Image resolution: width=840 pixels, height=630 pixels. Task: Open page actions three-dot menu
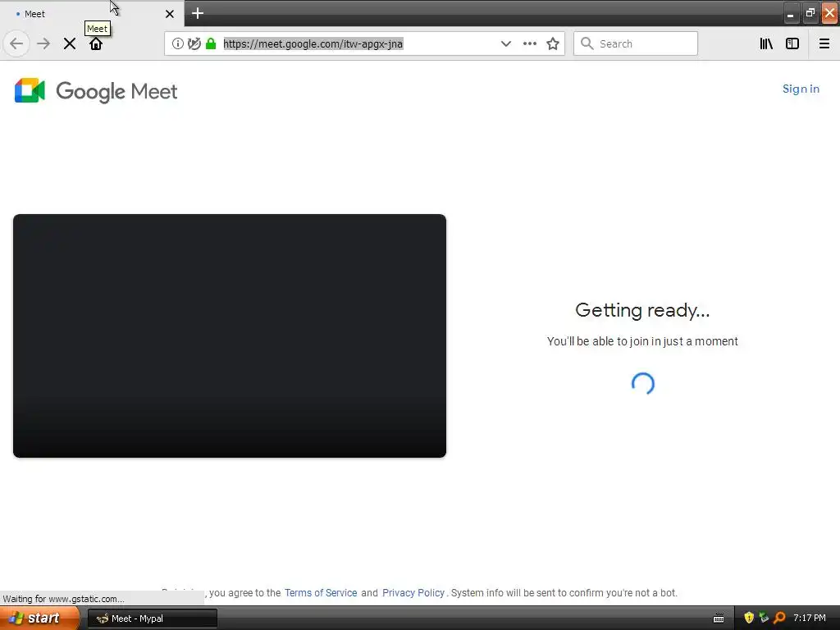(530, 43)
